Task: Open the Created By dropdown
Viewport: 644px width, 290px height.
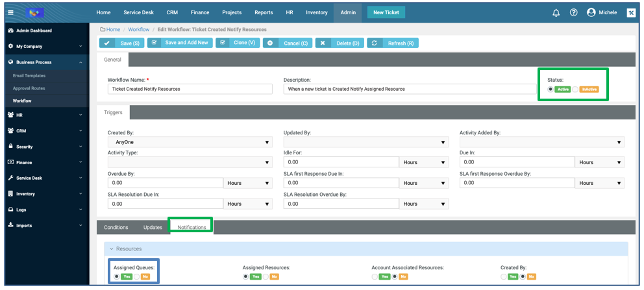Action: pos(190,142)
